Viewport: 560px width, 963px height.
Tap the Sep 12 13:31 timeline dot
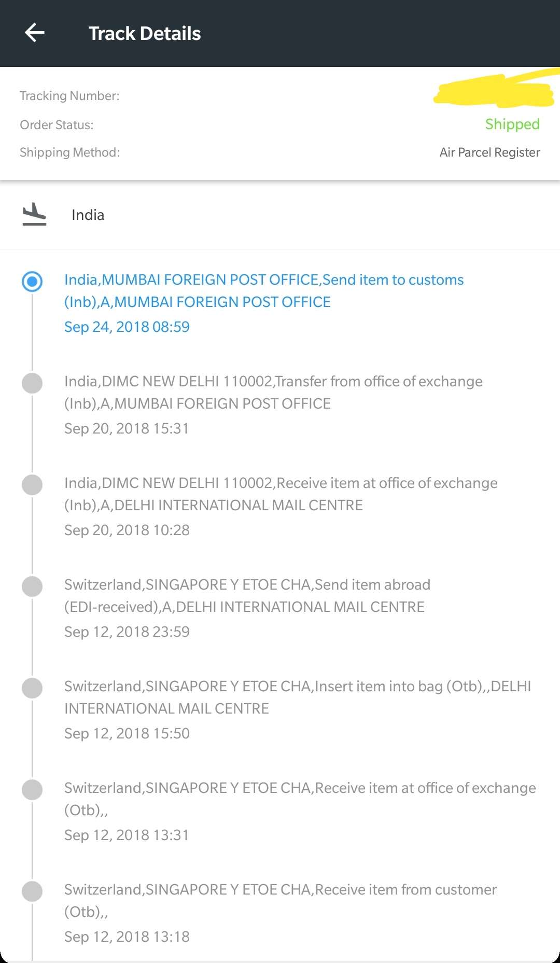coord(32,790)
